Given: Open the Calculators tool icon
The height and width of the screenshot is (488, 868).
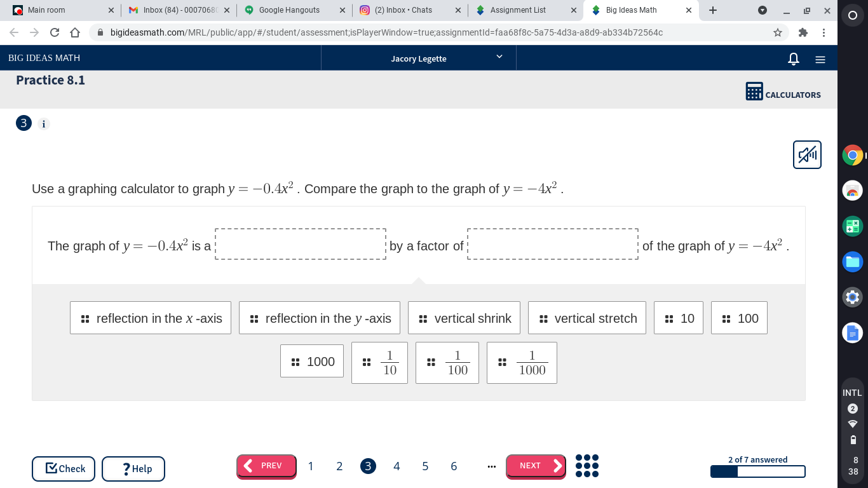Looking at the screenshot, I should [754, 91].
